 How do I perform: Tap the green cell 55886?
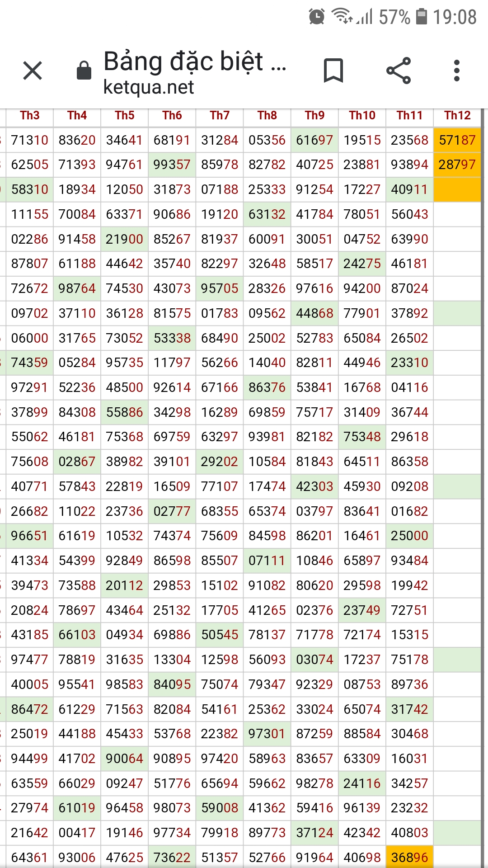(125, 412)
